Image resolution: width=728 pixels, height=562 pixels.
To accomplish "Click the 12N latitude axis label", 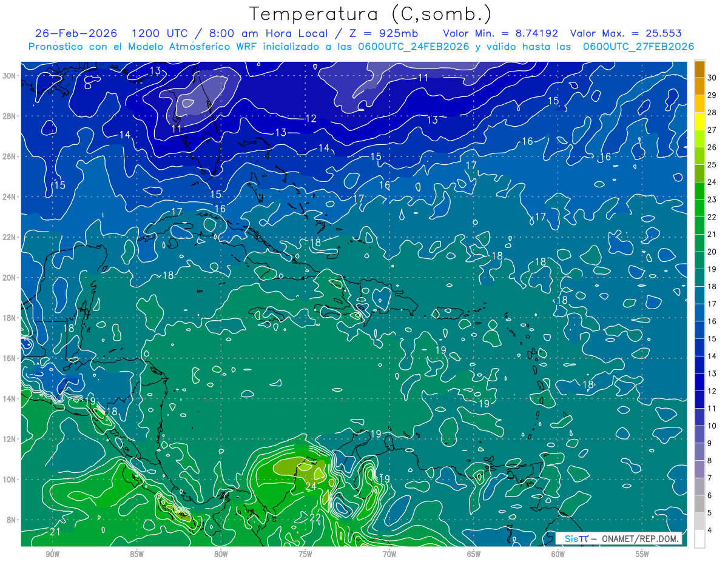I will click(10, 439).
